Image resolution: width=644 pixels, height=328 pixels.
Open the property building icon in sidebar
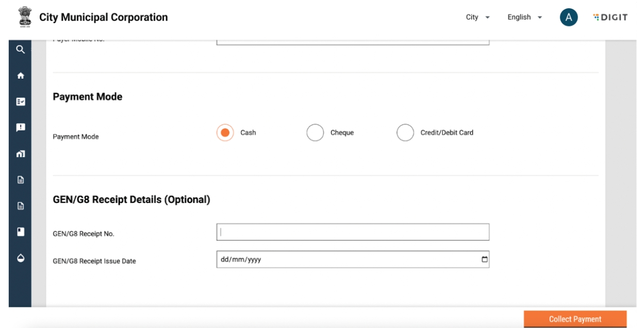pos(20,153)
